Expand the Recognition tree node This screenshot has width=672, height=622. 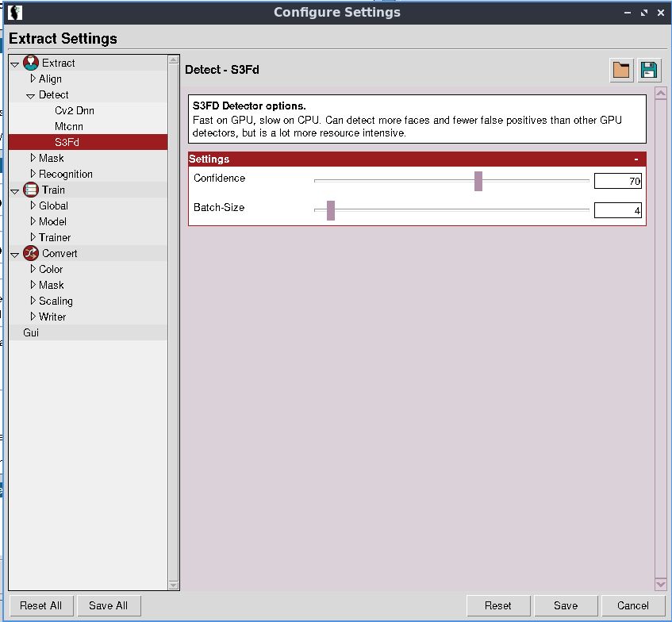tap(33, 174)
